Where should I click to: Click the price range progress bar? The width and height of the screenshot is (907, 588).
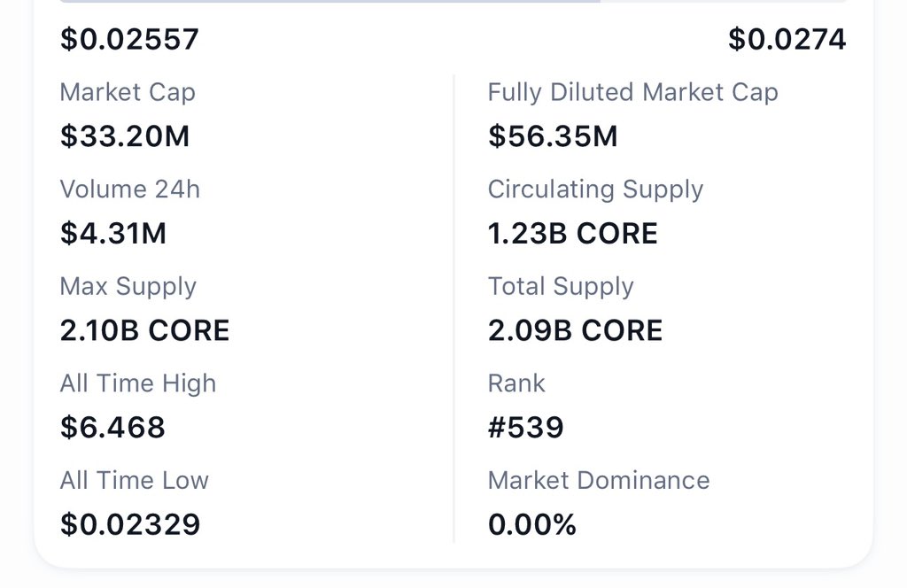pyautogui.click(x=453, y=1)
